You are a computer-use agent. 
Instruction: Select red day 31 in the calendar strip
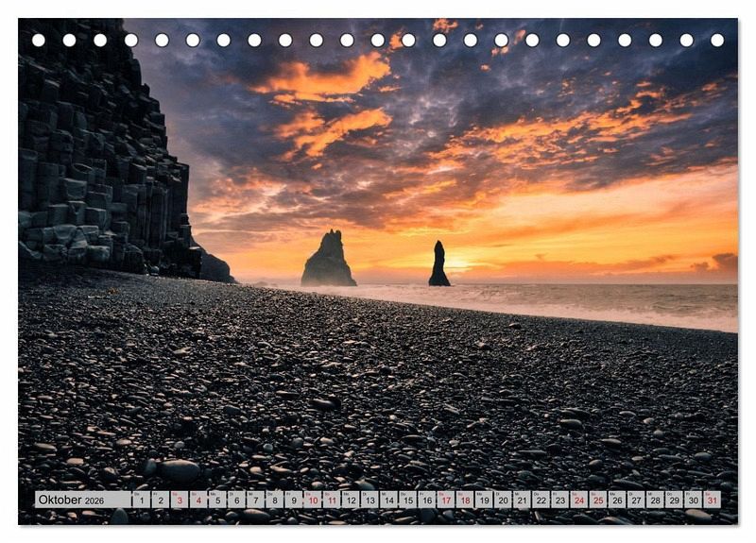tap(713, 500)
